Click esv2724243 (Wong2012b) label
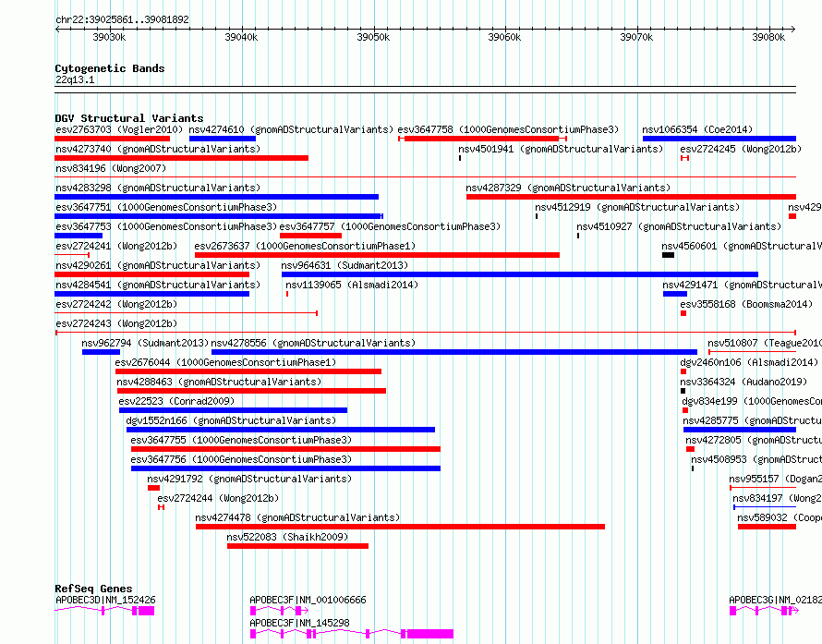The height and width of the screenshot is (644, 822). tap(116, 323)
